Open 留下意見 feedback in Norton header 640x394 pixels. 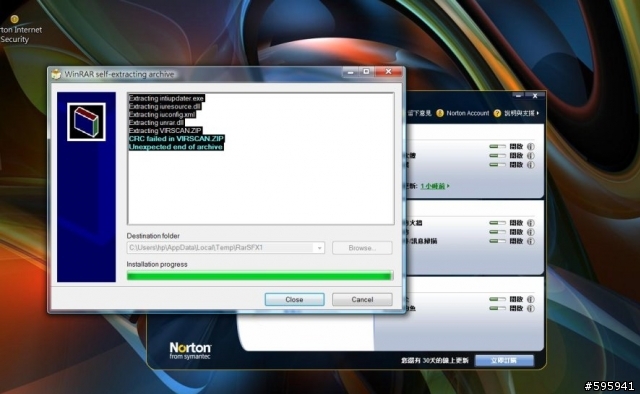point(419,113)
